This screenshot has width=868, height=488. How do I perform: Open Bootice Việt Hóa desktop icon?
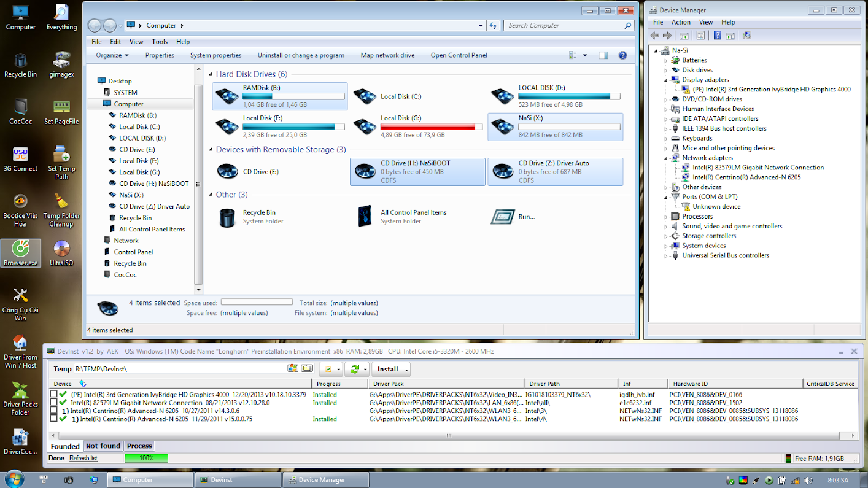pos(20,210)
